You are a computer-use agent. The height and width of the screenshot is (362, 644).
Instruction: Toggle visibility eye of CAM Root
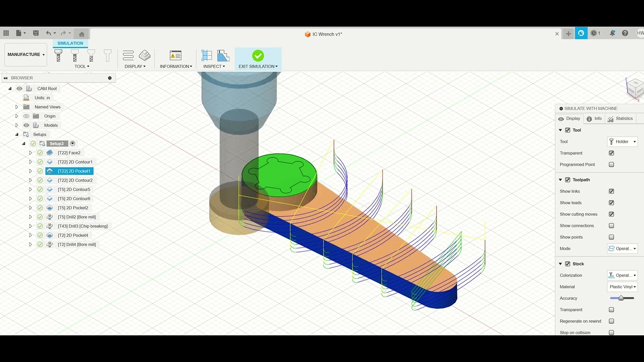pos(19,88)
